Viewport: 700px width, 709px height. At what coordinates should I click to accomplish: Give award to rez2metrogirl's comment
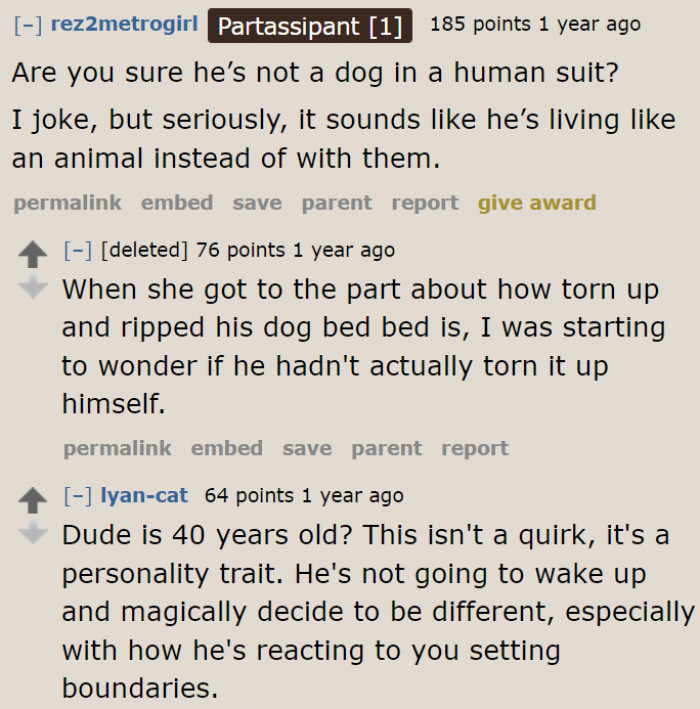click(537, 203)
